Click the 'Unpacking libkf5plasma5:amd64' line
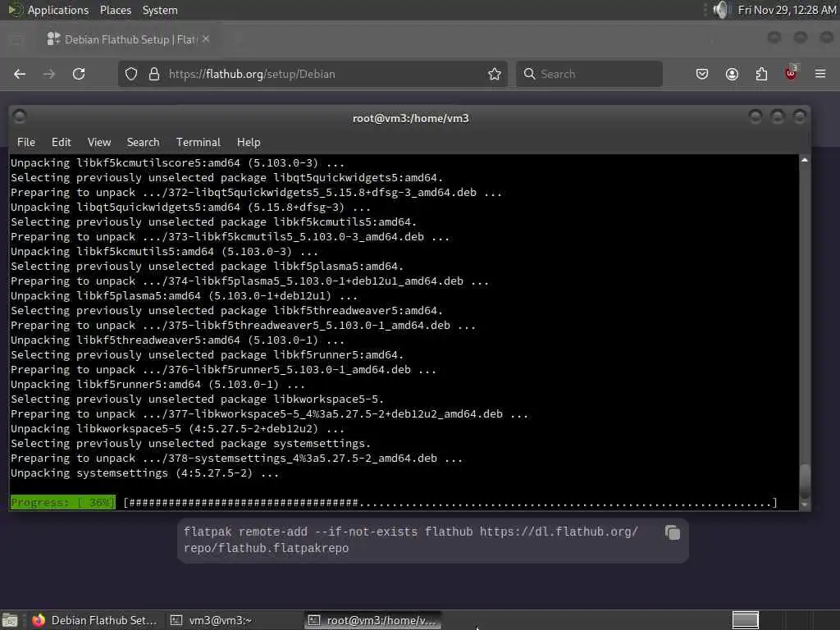 [x=184, y=296]
